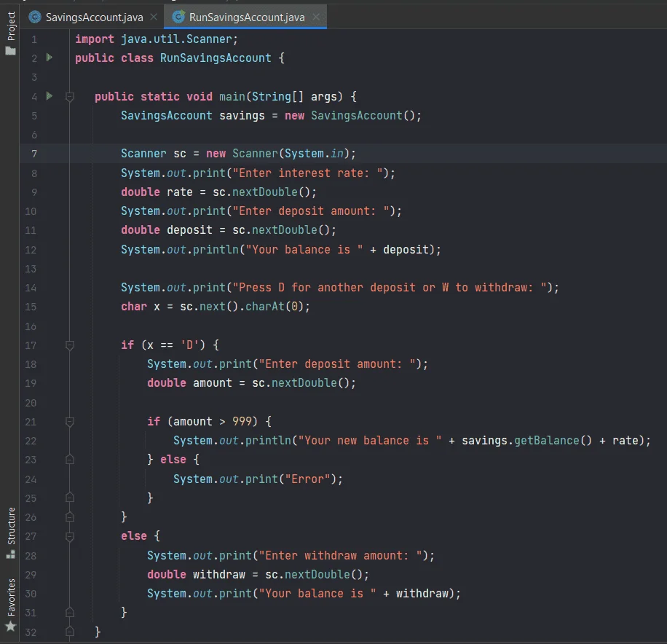This screenshot has height=644, width=667.
Task: Click the Favorites star icon
Action: click(x=11, y=627)
